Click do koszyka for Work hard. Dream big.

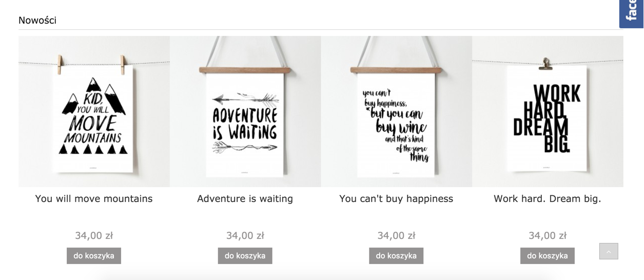tap(547, 255)
